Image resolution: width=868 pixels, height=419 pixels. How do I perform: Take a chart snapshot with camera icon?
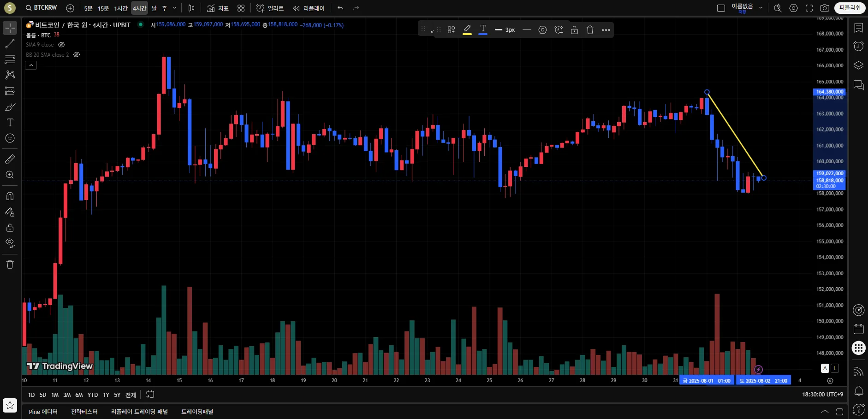825,8
